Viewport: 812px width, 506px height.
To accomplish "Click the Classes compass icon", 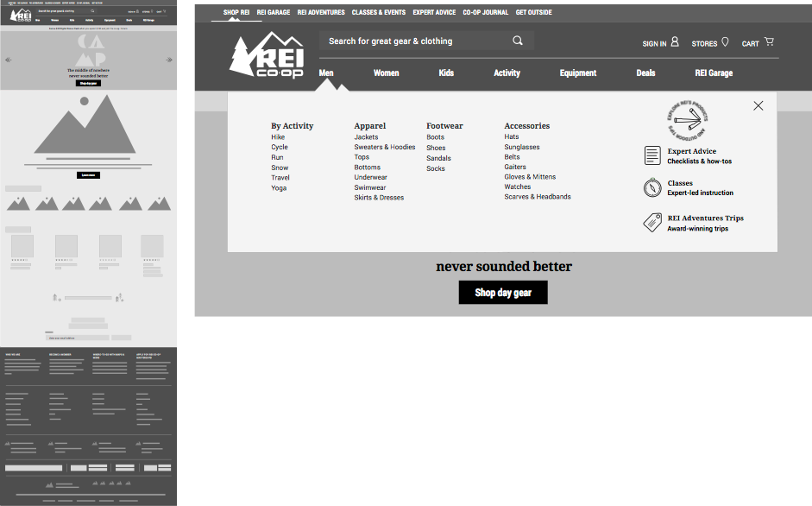I will (x=652, y=187).
